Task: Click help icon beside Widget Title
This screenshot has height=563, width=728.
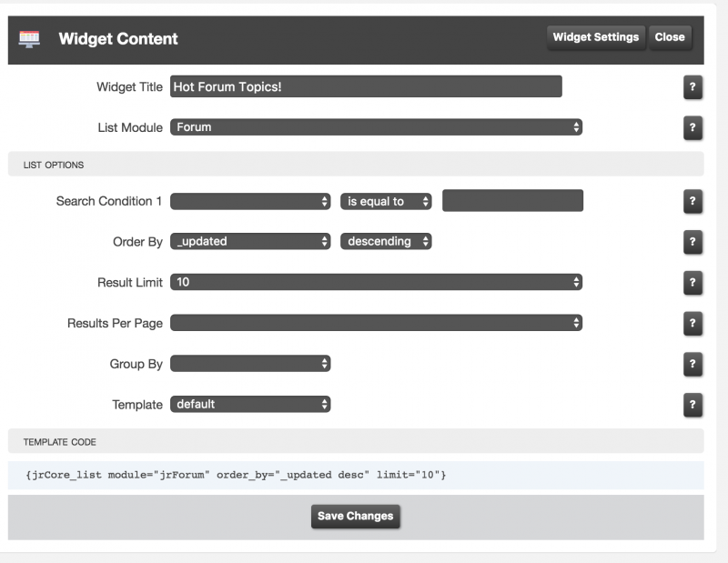Action: coord(693,87)
